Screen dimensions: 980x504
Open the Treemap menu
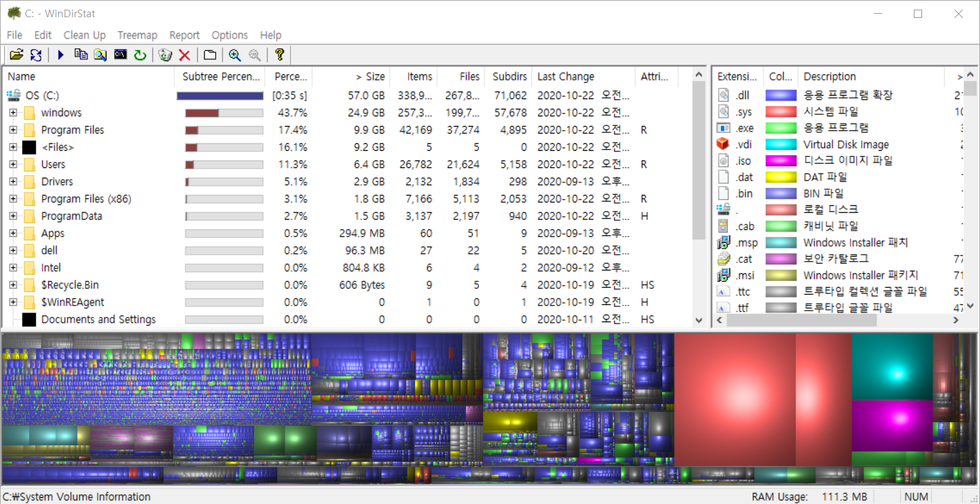[137, 35]
